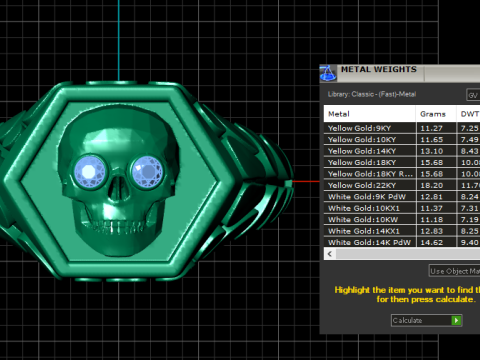Select the White Gold:14K PdW row
Viewport: 480px width, 360px height.
(402, 242)
